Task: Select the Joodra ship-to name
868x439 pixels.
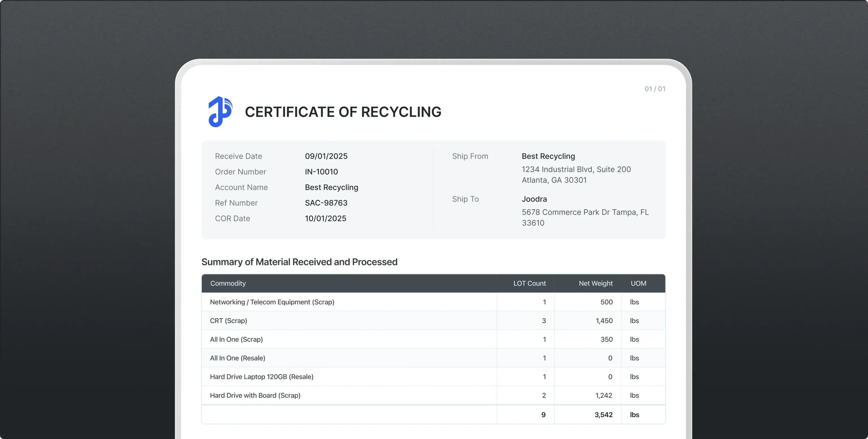Action: tap(534, 199)
